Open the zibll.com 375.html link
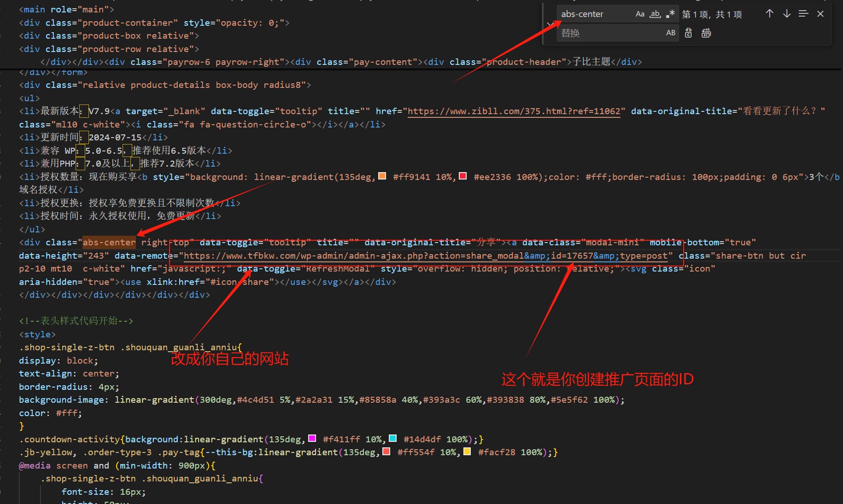 pyautogui.click(x=514, y=111)
